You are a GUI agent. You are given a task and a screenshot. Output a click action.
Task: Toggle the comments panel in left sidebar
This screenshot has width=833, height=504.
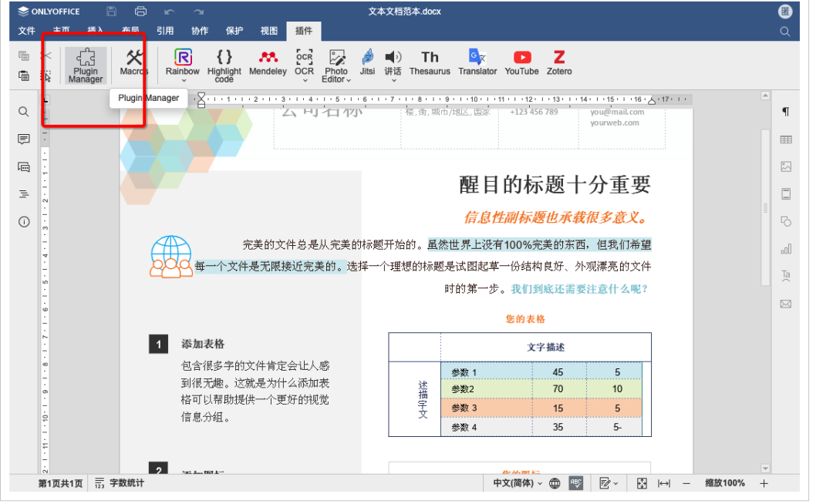[24, 139]
